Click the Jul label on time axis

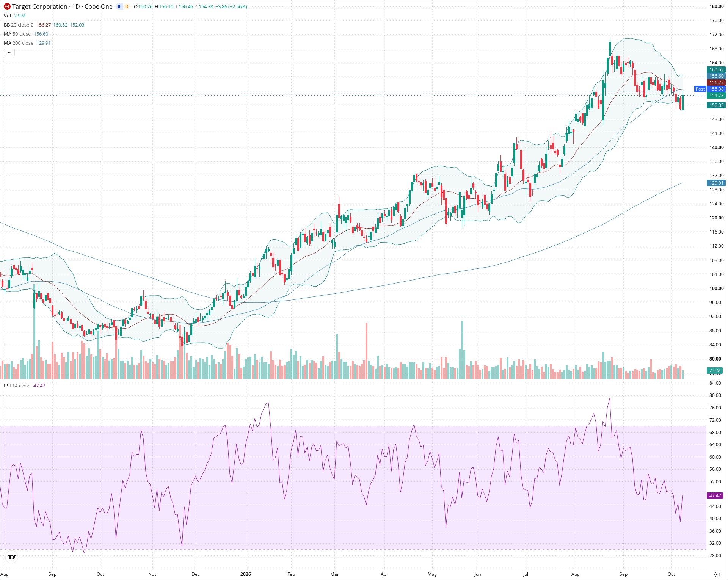point(526,574)
